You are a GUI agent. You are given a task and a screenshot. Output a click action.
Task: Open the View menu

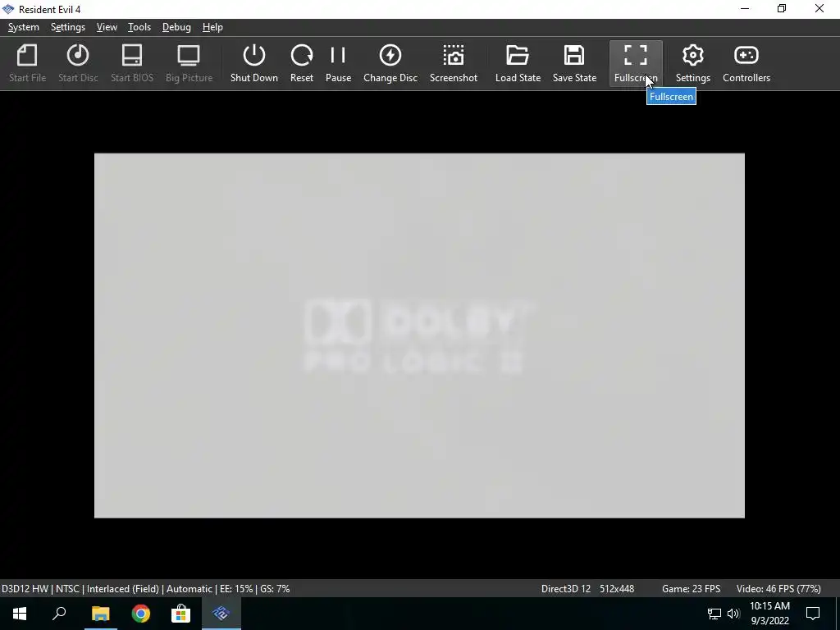pyautogui.click(x=107, y=27)
